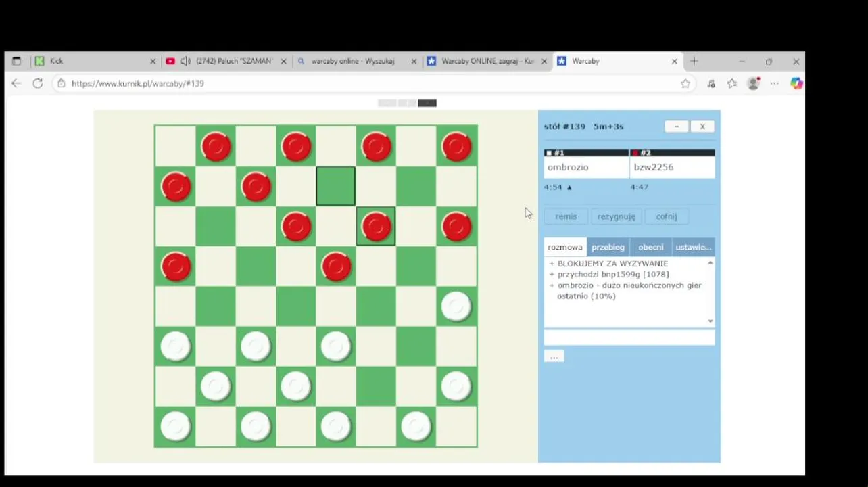The width and height of the screenshot is (868, 487).
Task: Open a new browser tab
Action: point(694,61)
